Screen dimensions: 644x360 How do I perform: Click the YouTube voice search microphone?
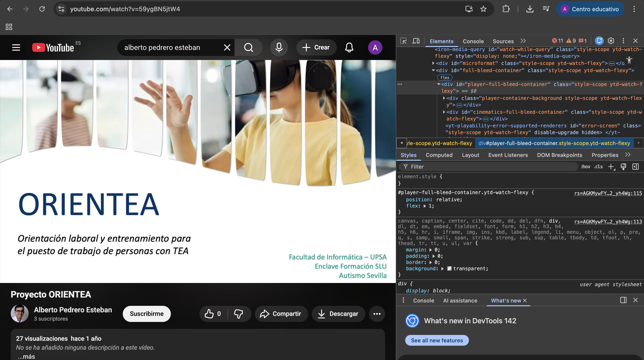tap(279, 47)
